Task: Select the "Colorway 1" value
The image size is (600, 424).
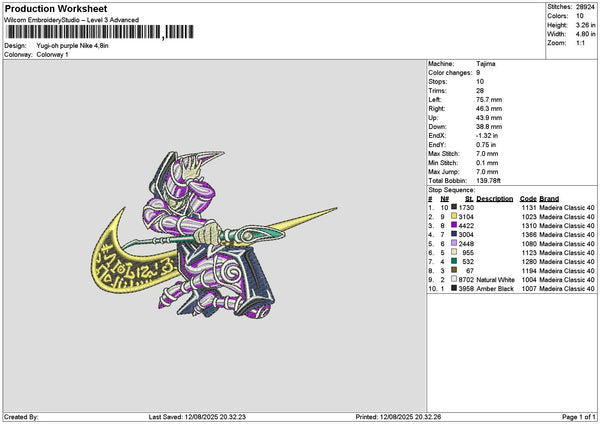Action: (52, 55)
